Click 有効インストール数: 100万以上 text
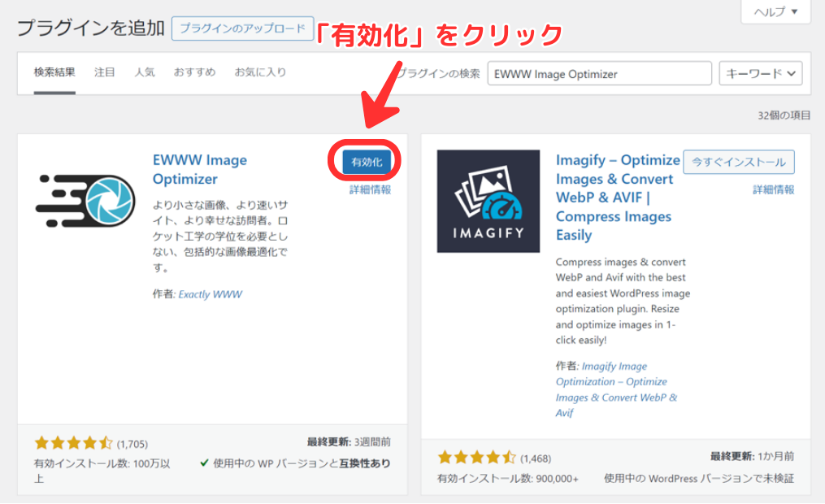Screen dimensions: 825x504 click(x=102, y=471)
